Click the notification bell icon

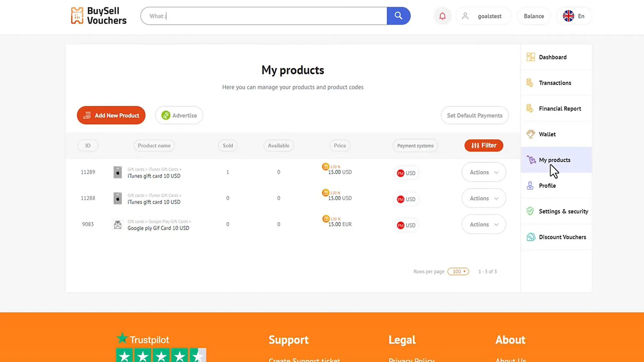[x=442, y=16]
